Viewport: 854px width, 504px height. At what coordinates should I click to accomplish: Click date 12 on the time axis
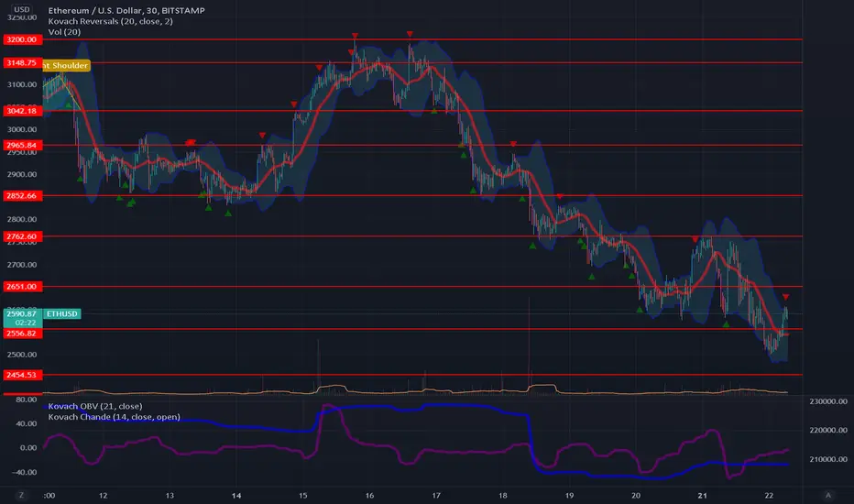pyautogui.click(x=103, y=495)
